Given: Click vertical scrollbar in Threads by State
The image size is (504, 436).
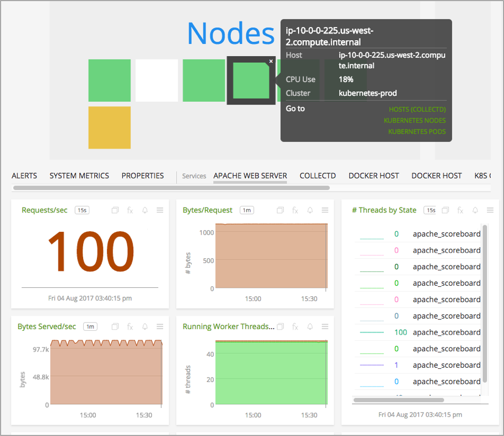Looking at the screenshot, I should 485,304.
